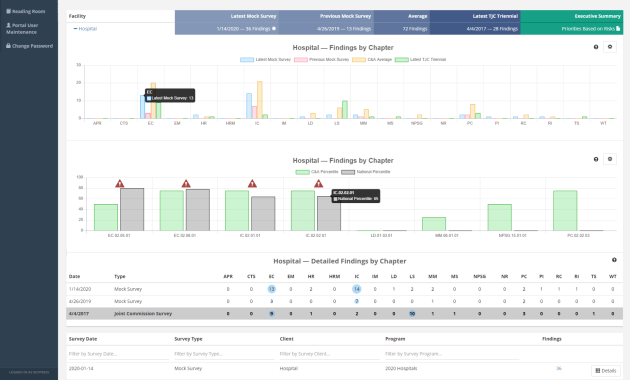Open the Executive Summary header
Image resolution: width=630 pixels, height=380 pixels.
click(597, 16)
